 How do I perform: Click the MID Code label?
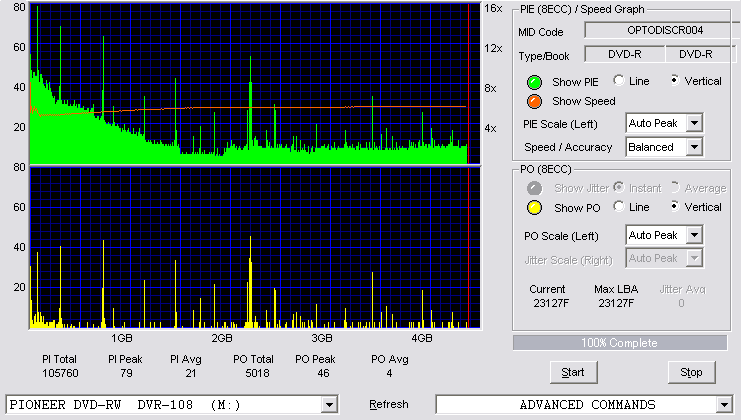(540, 32)
